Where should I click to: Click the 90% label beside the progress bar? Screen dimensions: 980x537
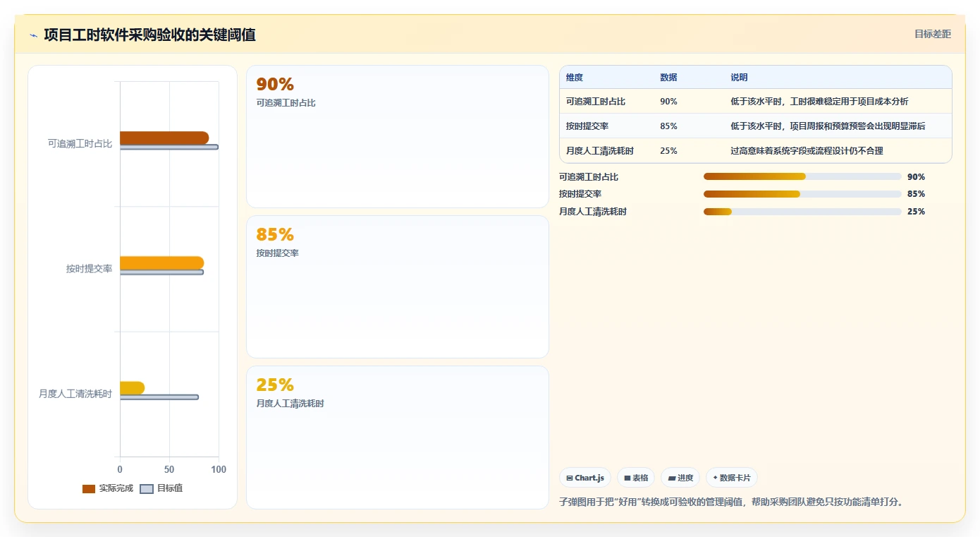pyautogui.click(x=916, y=176)
